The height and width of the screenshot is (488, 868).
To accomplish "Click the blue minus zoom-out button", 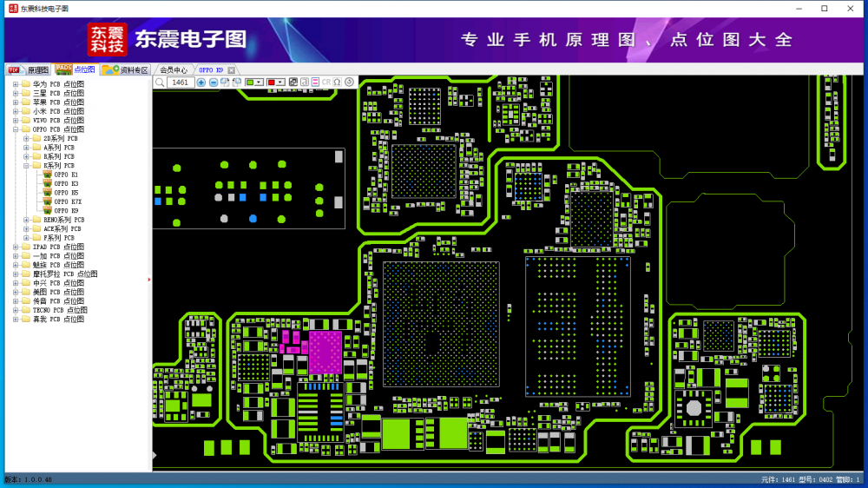I will [214, 82].
